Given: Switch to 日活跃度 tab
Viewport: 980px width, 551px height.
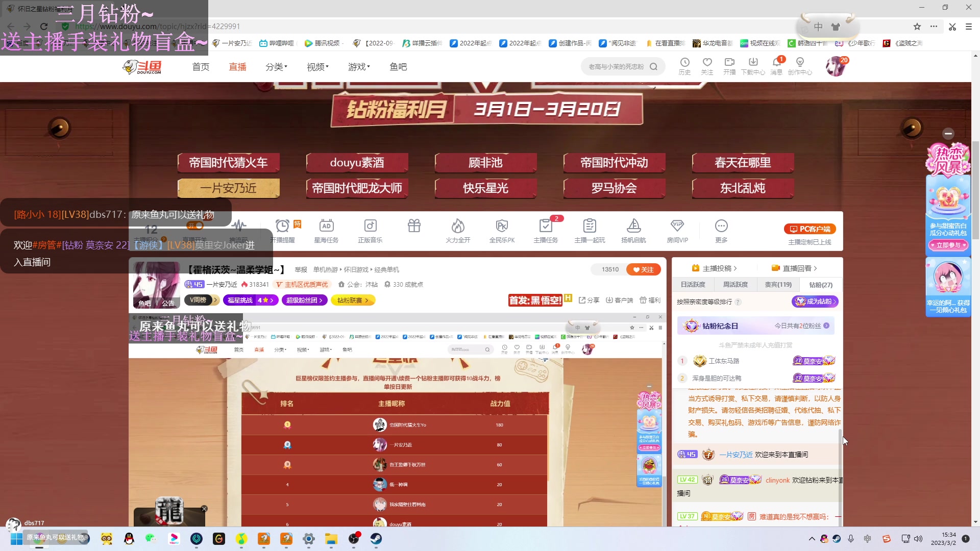Looking at the screenshot, I should click(x=693, y=285).
